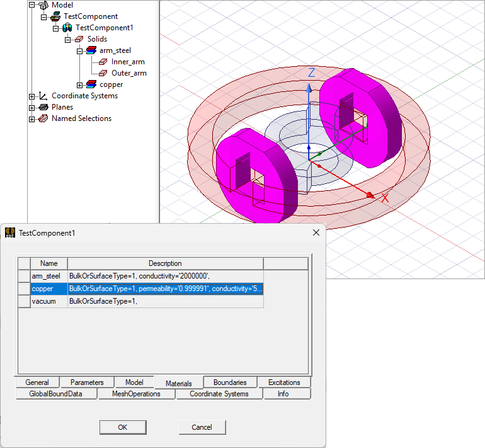Click the Planes icon in tree

tap(43, 107)
